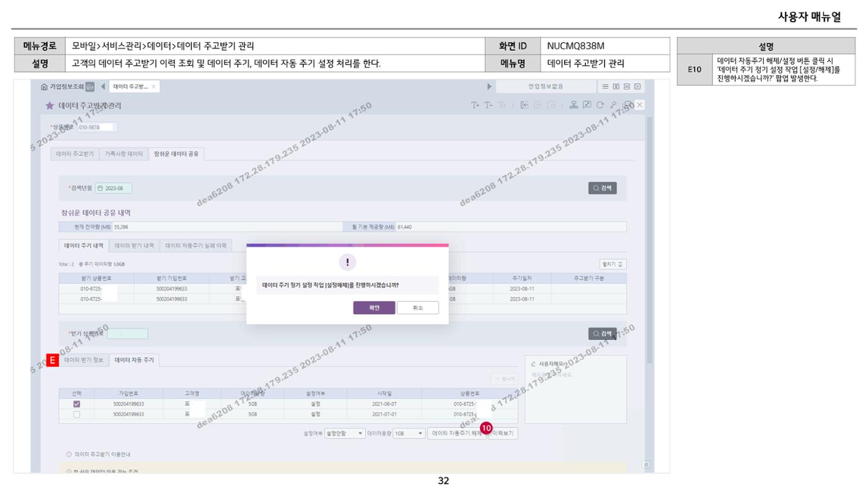Confirm the popup with 확인 button
This screenshot has height=489, width=868.
pyautogui.click(x=374, y=308)
